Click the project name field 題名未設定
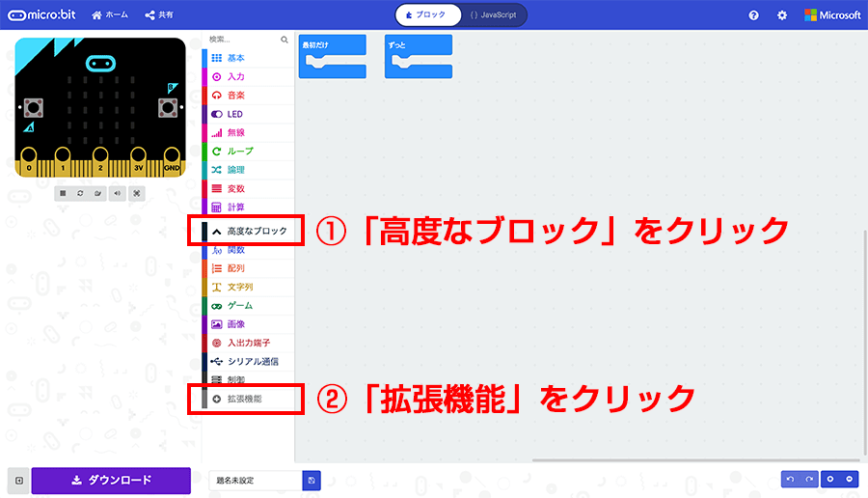This screenshot has height=498, width=868. (x=256, y=481)
